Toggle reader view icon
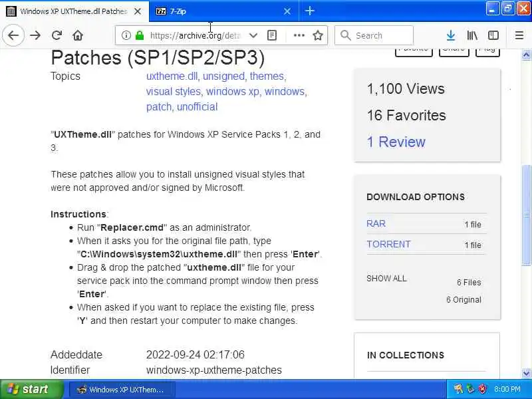532x399 pixels. tap(272, 35)
